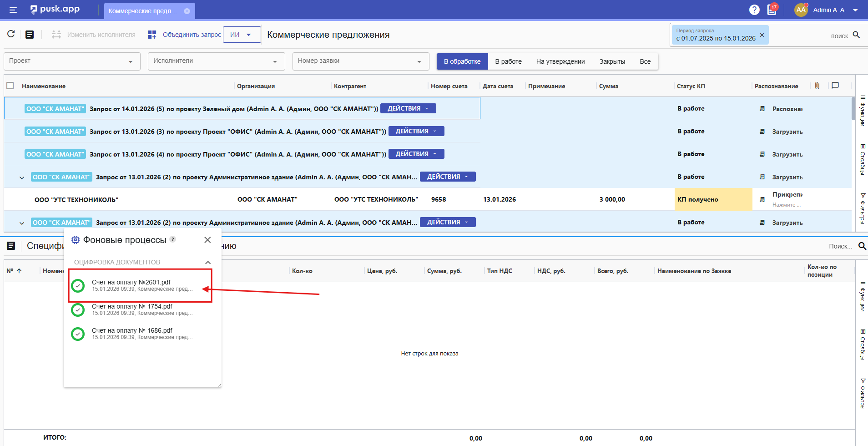The width and height of the screenshot is (868, 446).
Task: Open notifications icon with badge 17
Action: (x=772, y=10)
